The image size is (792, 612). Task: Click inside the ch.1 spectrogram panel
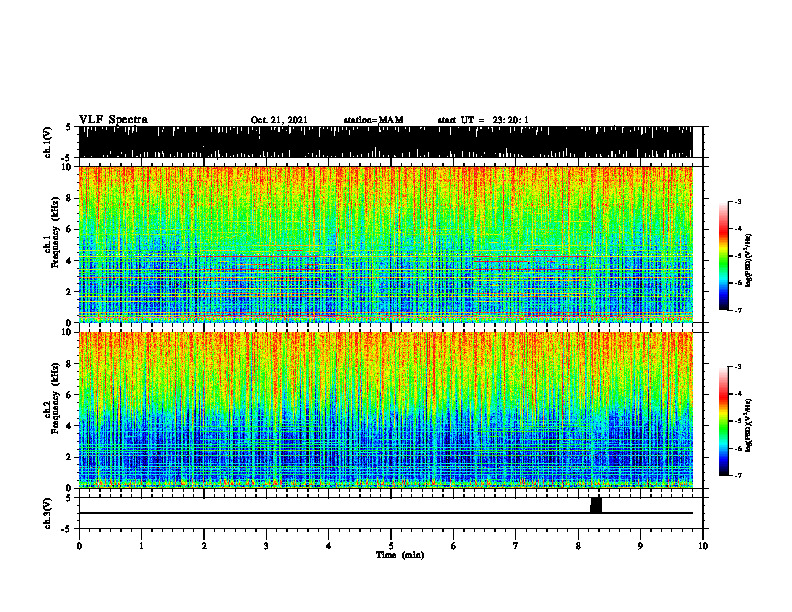[385, 244]
